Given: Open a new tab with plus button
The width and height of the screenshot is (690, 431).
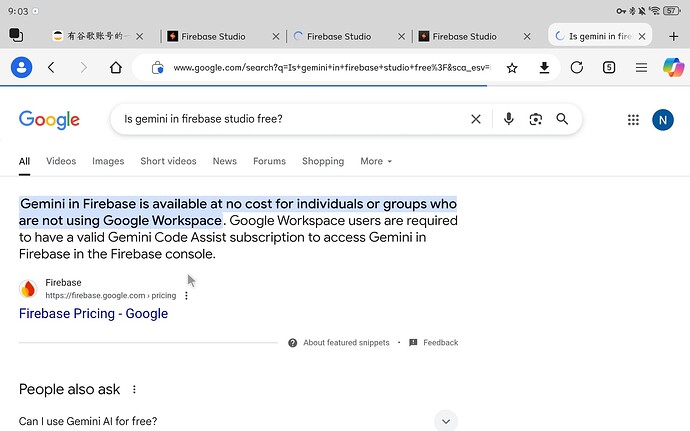Looking at the screenshot, I should (x=674, y=37).
